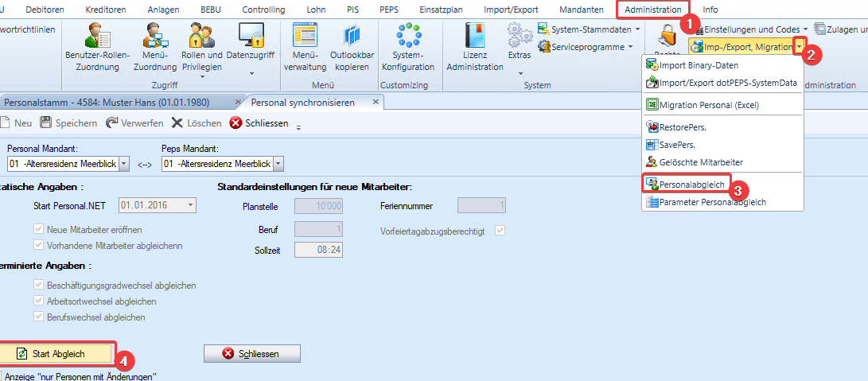
Task: Open Kreditoren ribbon tab
Action: tap(106, 10)
